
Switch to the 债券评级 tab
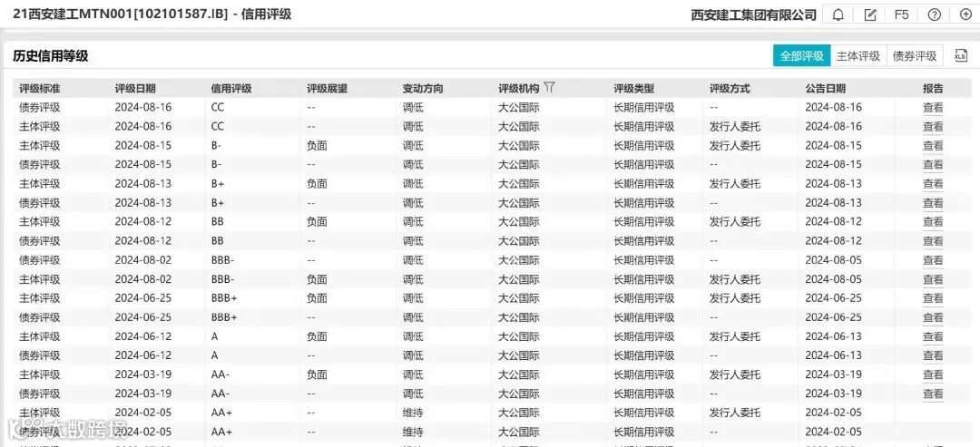pyautogui.click(x=915, y=55)
